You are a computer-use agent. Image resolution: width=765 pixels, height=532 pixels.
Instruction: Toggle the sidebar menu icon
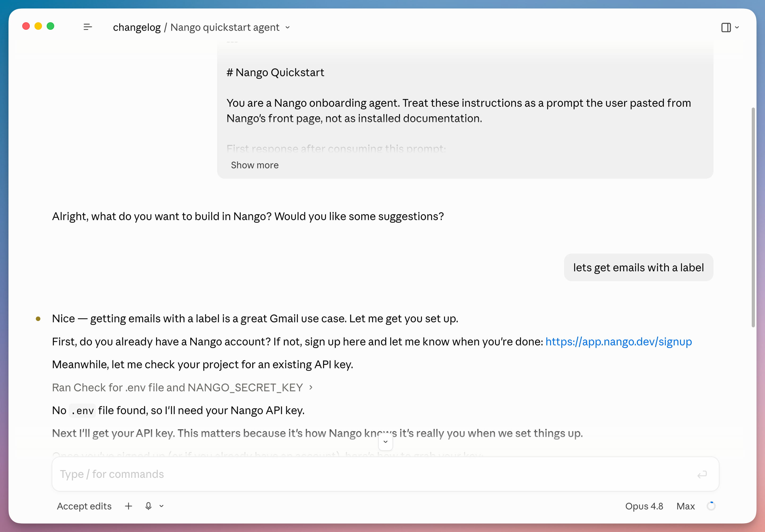[x=88, y=27]
